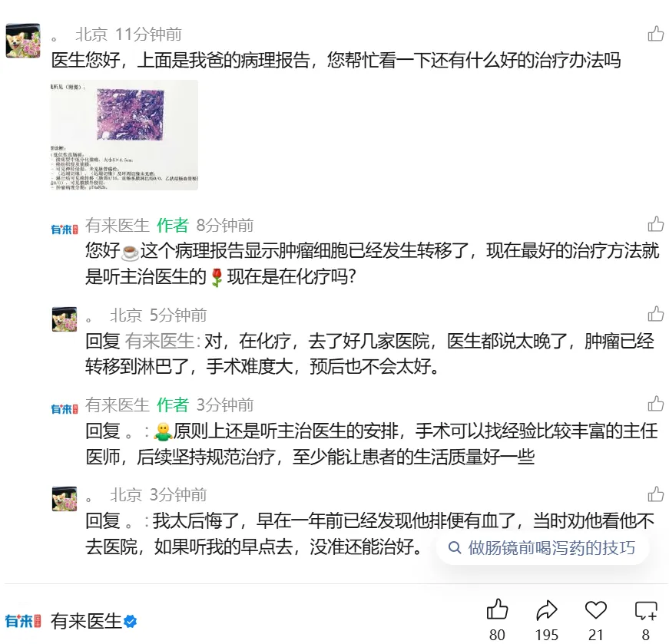Tap the dog avatar on the 5-minute-old reply
This screenshot has width=669, height=644.
point(65,319)
